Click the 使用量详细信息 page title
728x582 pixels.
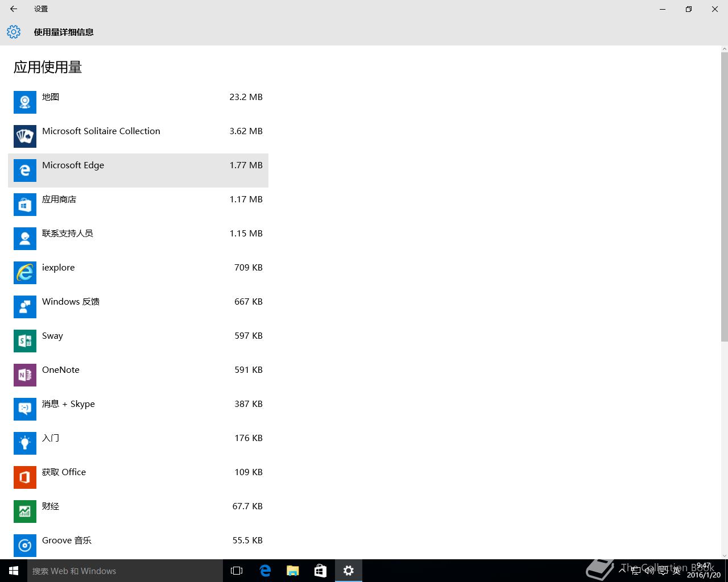pos(64,32)
